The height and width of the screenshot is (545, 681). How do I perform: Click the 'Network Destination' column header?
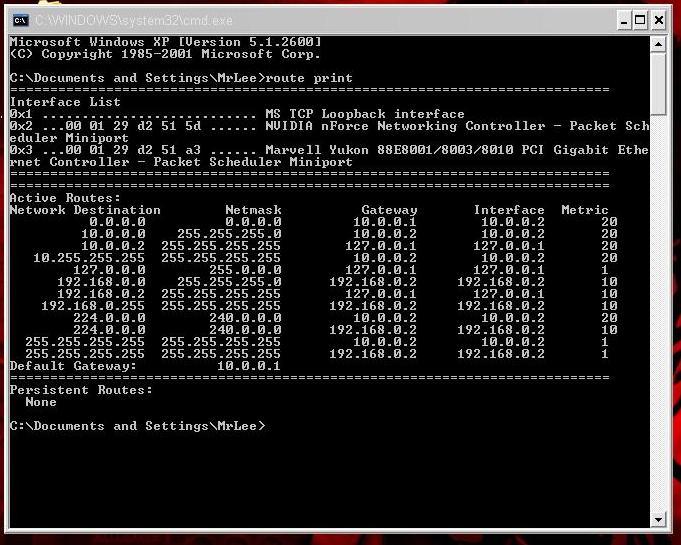(85, 210)
